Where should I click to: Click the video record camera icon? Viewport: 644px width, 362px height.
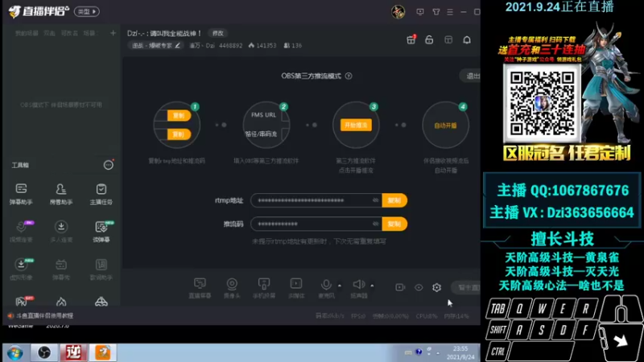tap(400, 287)
